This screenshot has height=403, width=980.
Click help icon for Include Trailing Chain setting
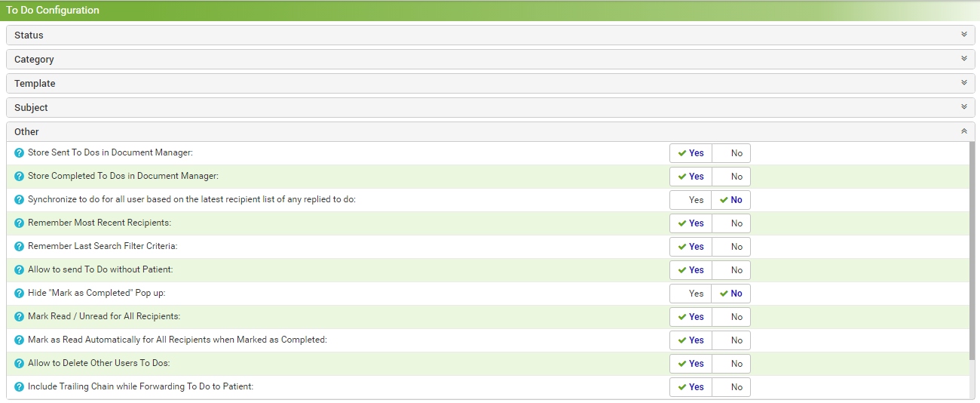tap(20, 387)
